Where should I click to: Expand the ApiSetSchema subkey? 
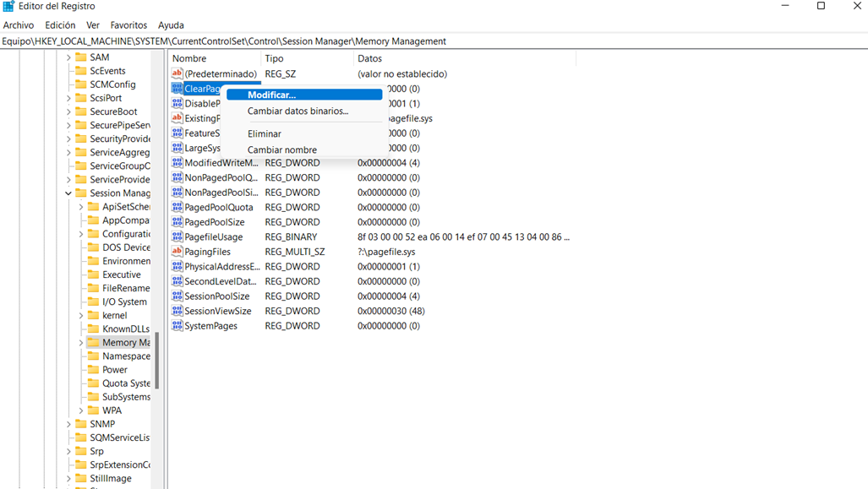[81, 206]
